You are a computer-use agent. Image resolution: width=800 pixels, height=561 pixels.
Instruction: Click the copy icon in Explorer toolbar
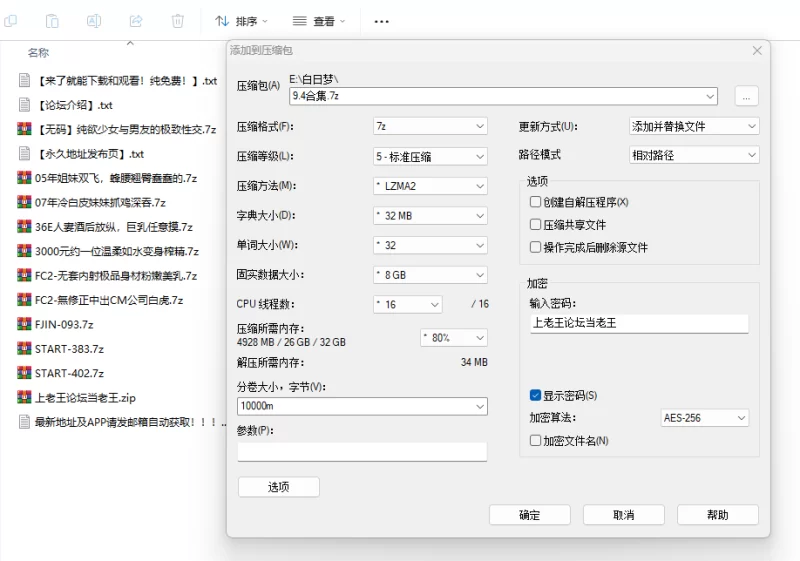click(10, 21)
